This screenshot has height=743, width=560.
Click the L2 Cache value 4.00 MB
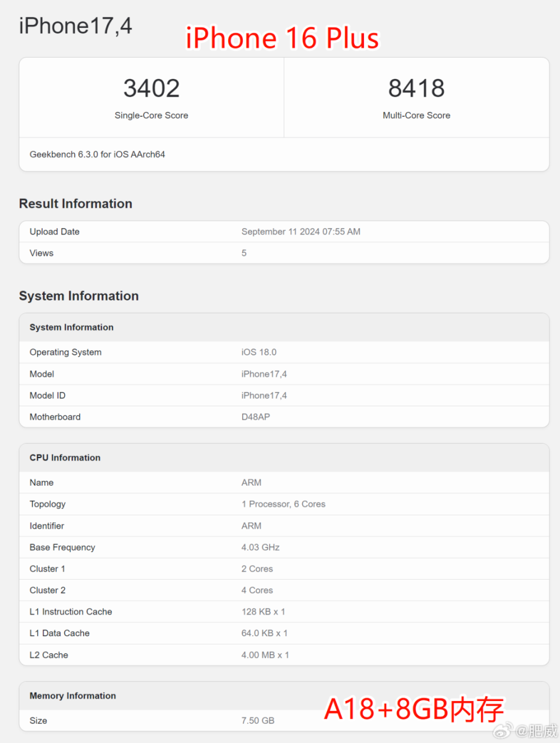265,655
